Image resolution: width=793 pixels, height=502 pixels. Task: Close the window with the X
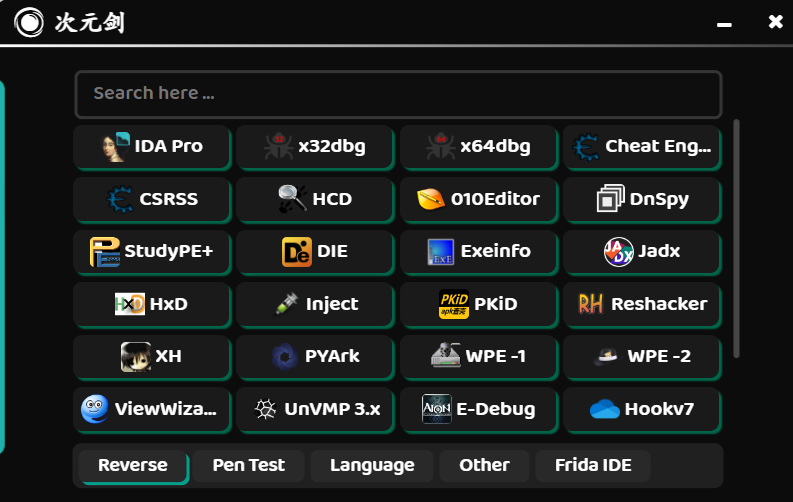[775, 22]
